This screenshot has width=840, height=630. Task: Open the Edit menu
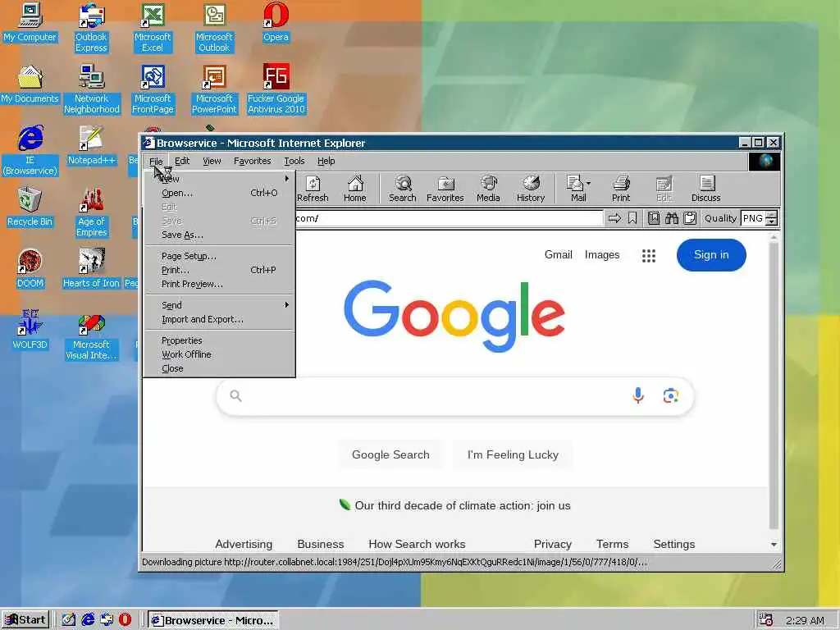[182, 161]
